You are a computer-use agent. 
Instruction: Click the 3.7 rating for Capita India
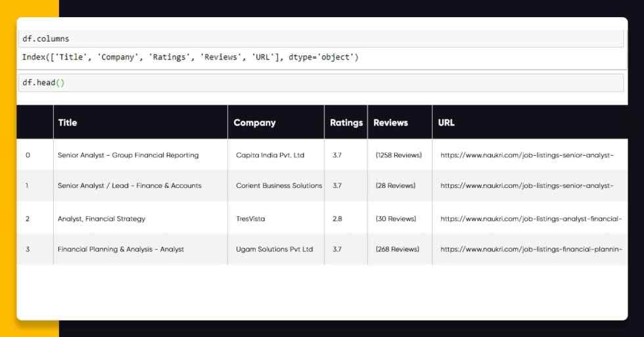click(x=336, y=155)
